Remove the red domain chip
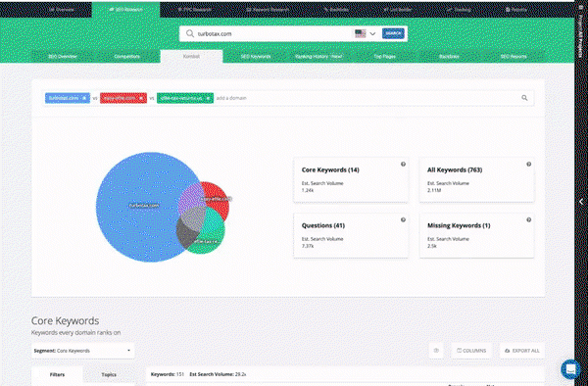This screenshot has height=386, width=588. click(x=141, y=98)
